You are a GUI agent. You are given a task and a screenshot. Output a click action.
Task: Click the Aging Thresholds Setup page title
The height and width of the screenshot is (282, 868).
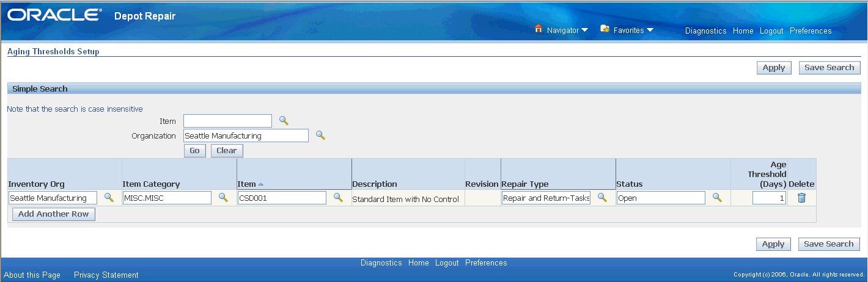(x=53, y=52)
